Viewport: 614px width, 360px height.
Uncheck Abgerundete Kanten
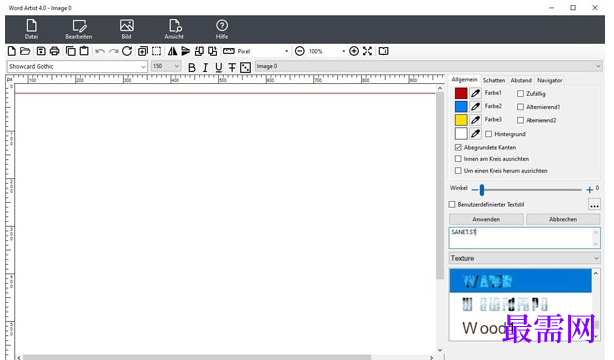pyautogui.click(x=458, y=147)
